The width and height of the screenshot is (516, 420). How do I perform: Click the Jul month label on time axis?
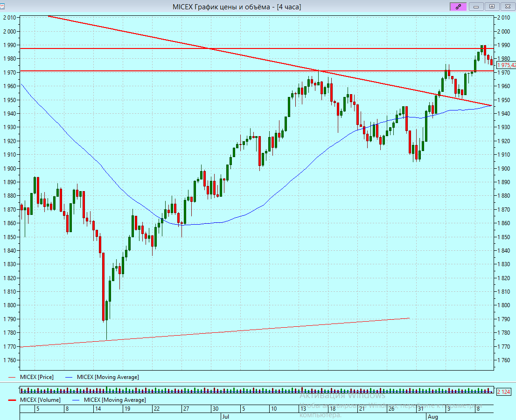coord(225,417)
